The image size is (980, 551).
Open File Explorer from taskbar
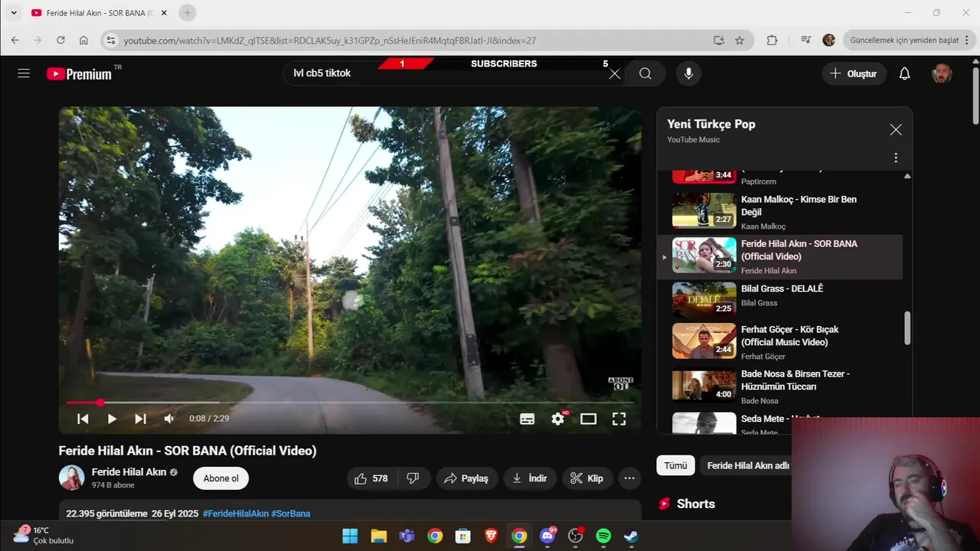378,536
